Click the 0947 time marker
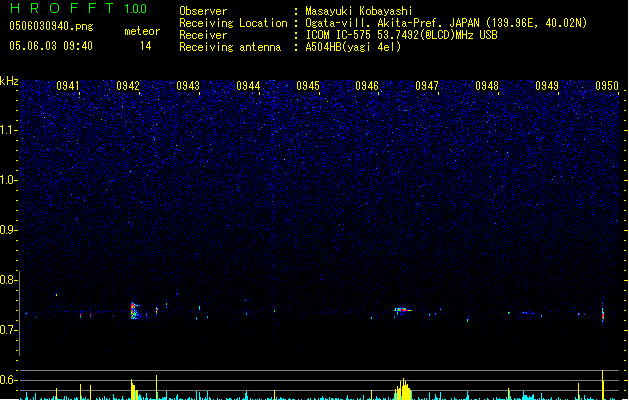This screenshot has width=629, height=400. [427, 86]
